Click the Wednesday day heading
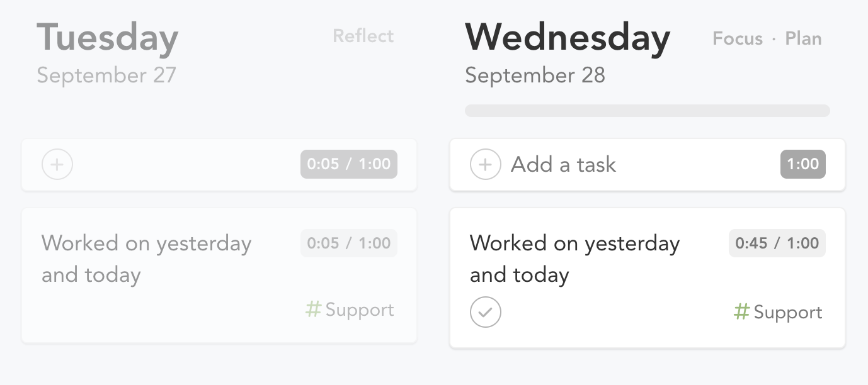The height and width of the screenshot is (385, 868). pos(567,38)
